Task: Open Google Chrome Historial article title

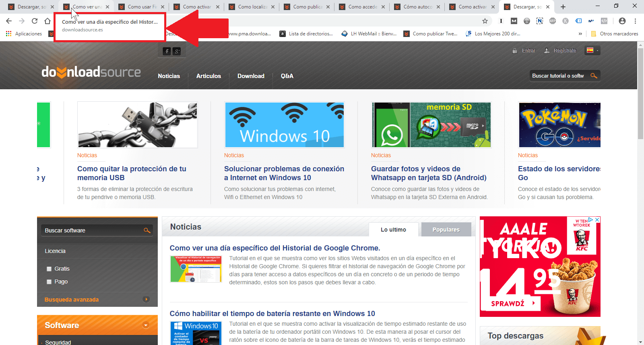Action: click(275, 248)
